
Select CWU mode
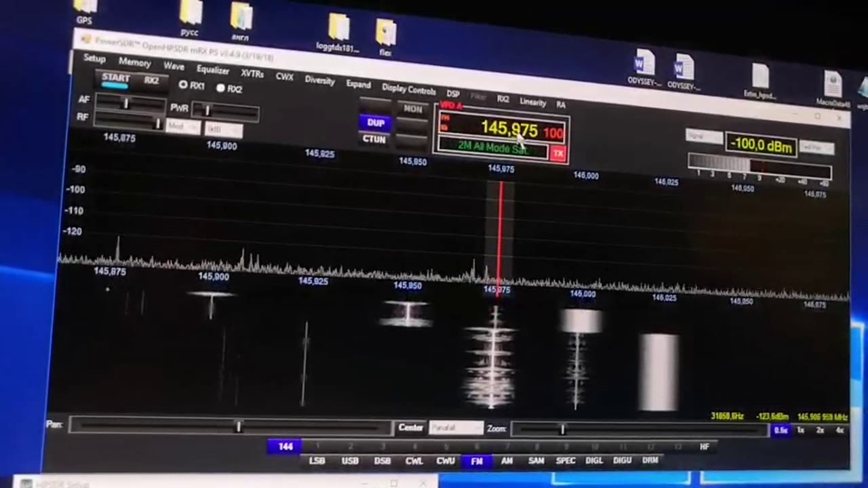coord(446,461)
